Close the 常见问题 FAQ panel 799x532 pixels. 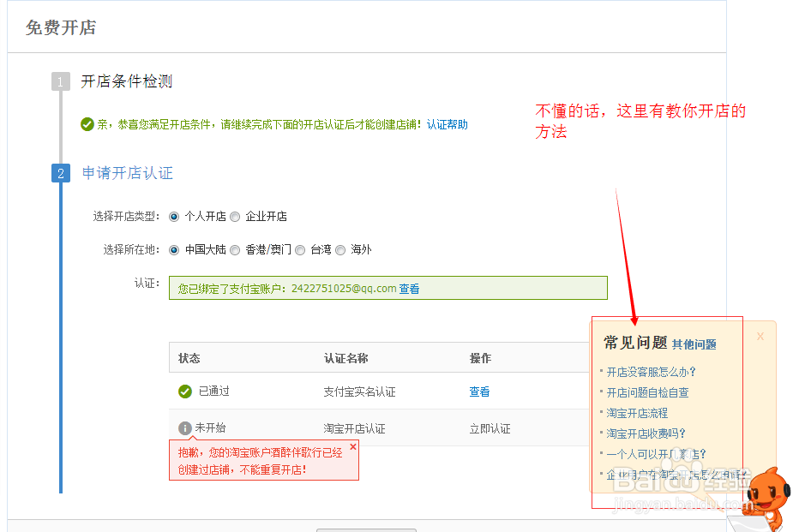click(x=760, y=336)
